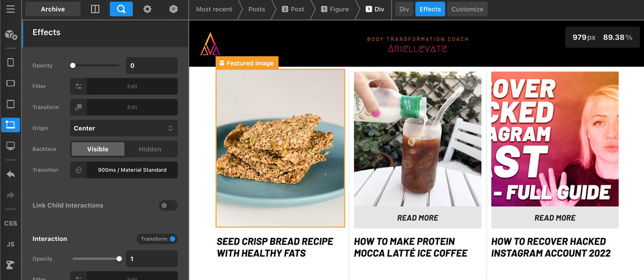The image size is (644, 280).
Task: Click the Effects Opacity slider handle
Action: (73, 66)
